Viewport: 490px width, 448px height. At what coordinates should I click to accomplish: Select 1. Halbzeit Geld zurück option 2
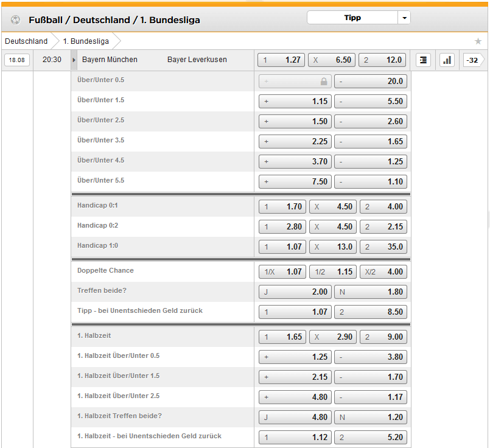371,438
